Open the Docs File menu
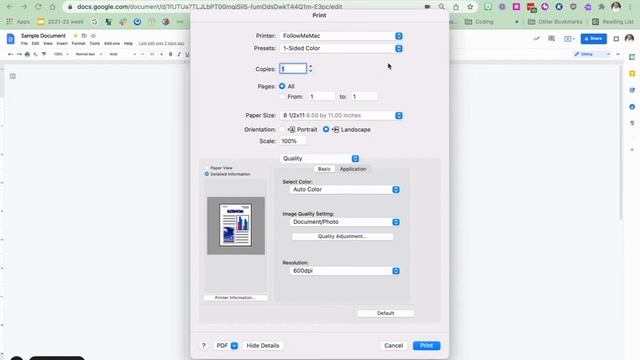640x360 pixels. [x=24, y=43]
